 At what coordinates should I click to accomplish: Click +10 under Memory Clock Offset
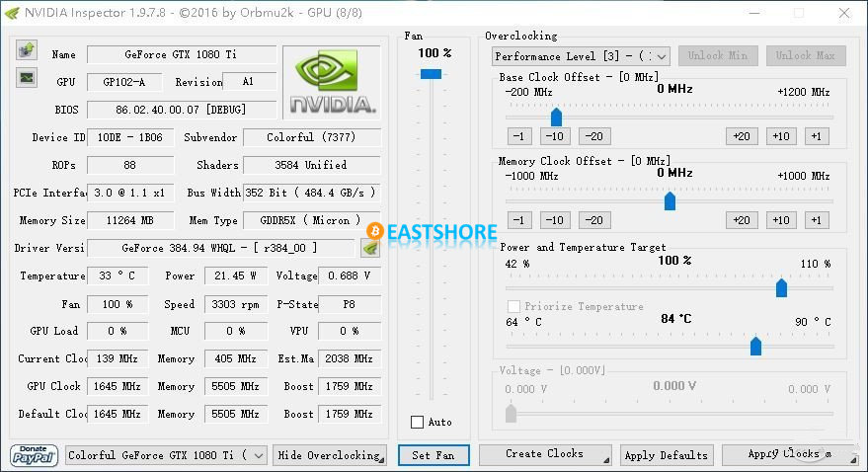[x=781, y=220]
